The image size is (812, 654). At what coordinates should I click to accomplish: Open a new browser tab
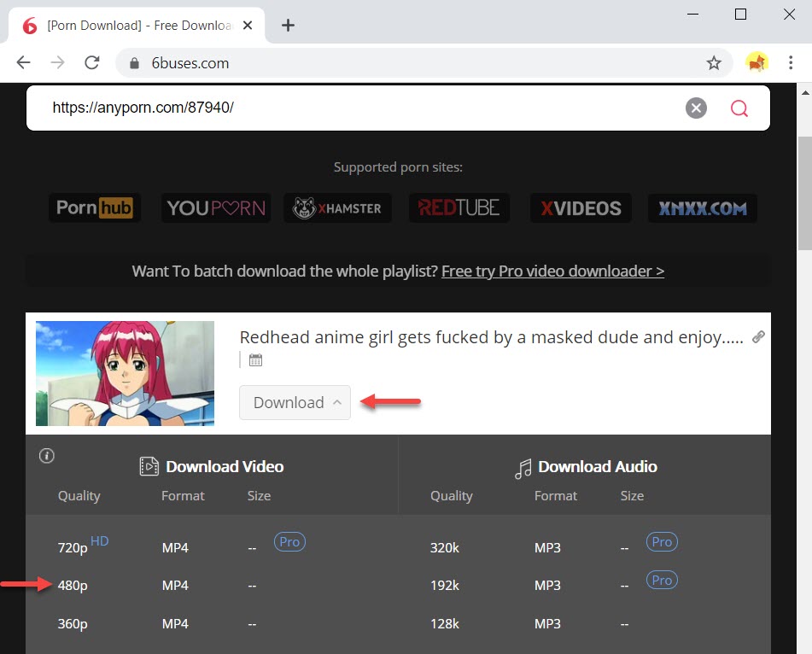pos(288,25)
